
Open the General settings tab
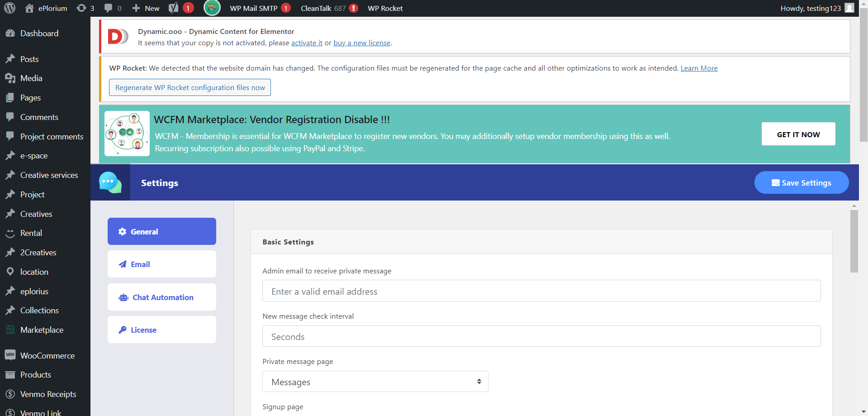[x=162, y=231]
